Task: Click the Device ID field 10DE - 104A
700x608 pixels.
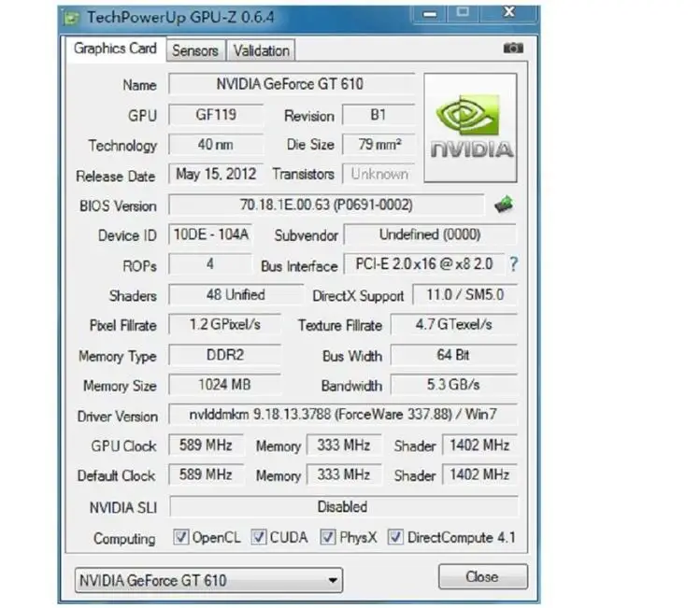Action: click(x=210, y=234)
